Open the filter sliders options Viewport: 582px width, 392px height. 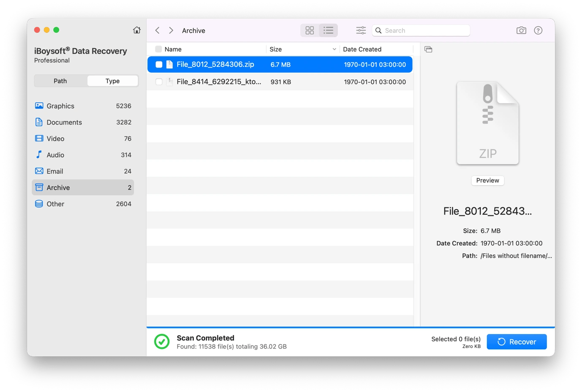coord(361,30)
